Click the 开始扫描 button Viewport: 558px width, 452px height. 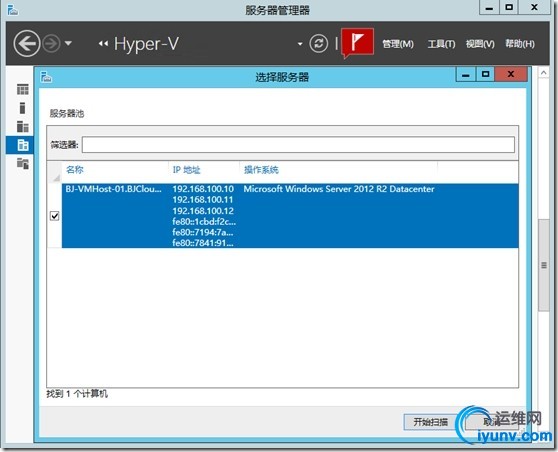(430, 422)
